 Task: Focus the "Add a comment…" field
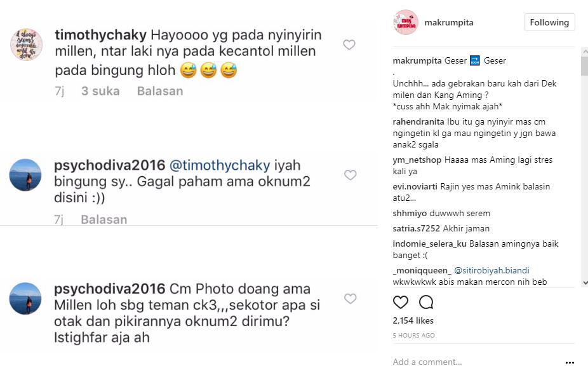tap(470, 362)
